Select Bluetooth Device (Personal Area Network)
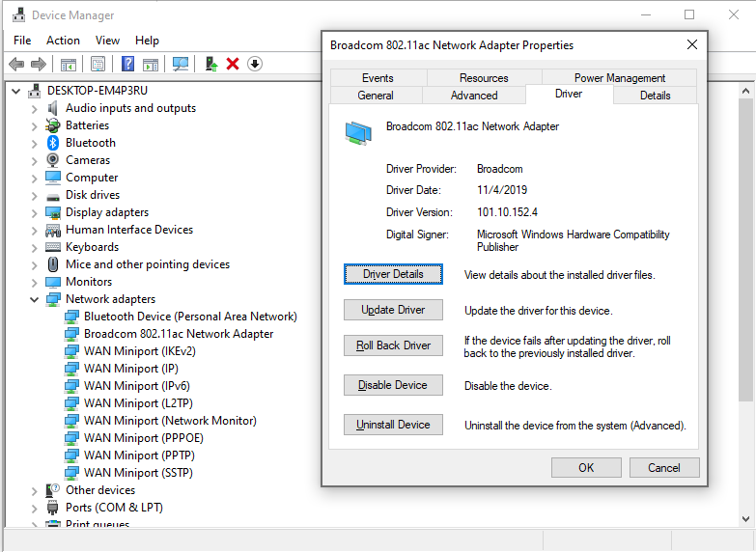Screen dimensions: 756x552 (181, 317)
